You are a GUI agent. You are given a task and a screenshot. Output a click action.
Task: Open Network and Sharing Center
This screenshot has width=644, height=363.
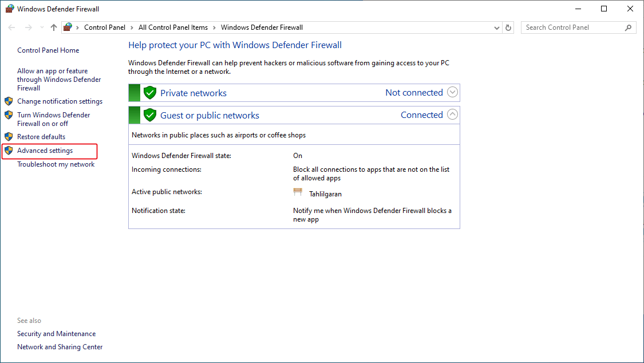tap(60, 346)
